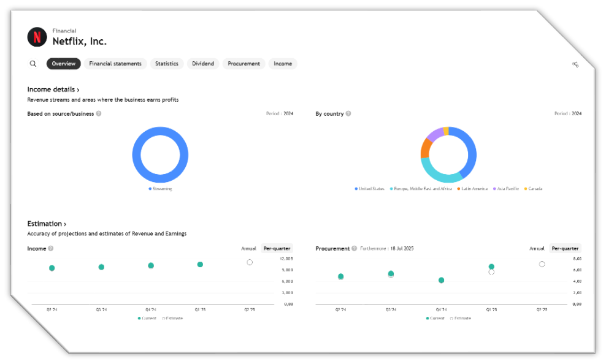Screen dimensions: 606x364
Task: Open help icon beside Based on source/business
Action: coord(99,113)
